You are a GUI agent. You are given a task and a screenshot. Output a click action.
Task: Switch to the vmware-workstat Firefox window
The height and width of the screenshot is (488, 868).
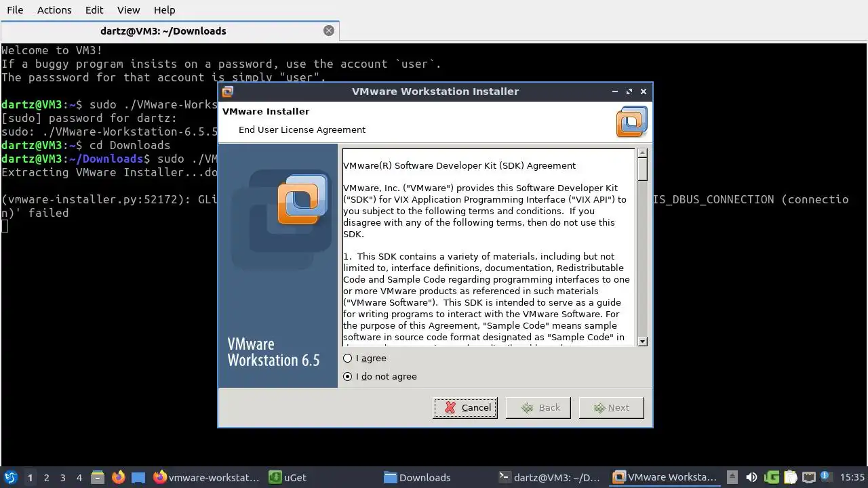[206, 477]
